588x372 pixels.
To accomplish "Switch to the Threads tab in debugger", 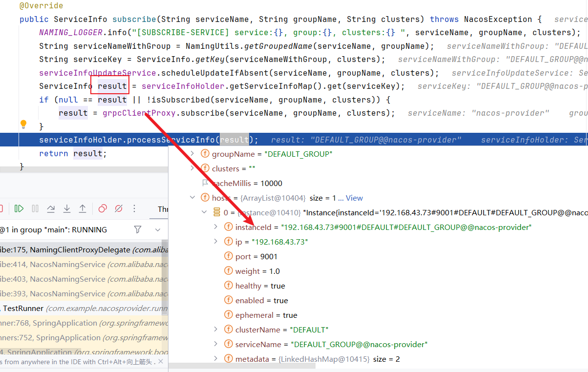I will pos(163,209).
